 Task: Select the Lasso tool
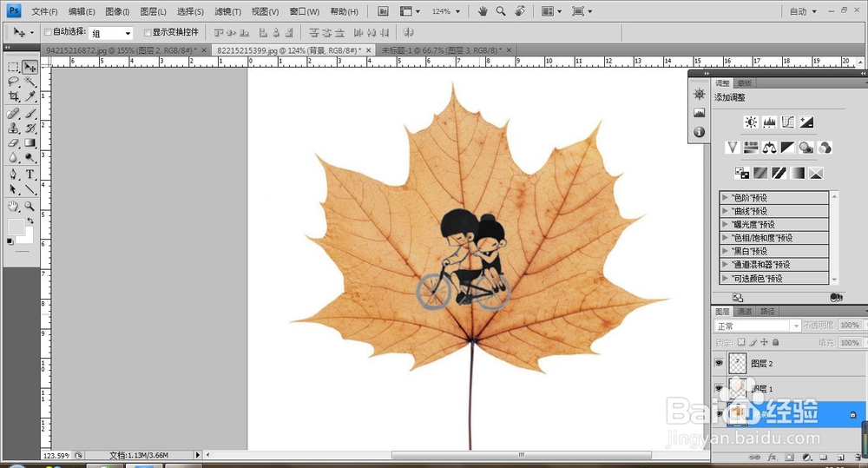[13, 82]
